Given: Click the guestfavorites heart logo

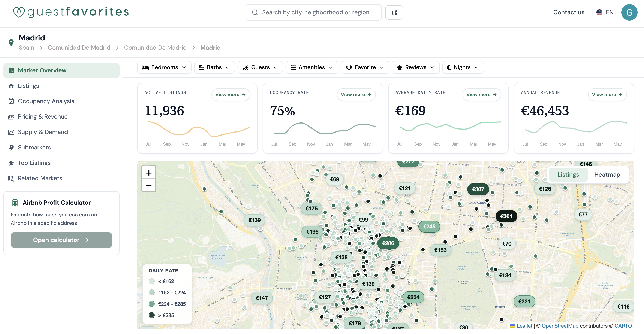Looking at the screenshot, I should [19, 12].
